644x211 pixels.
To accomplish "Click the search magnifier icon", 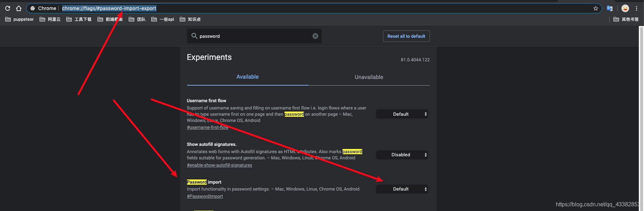I will (x=194, y=36).
